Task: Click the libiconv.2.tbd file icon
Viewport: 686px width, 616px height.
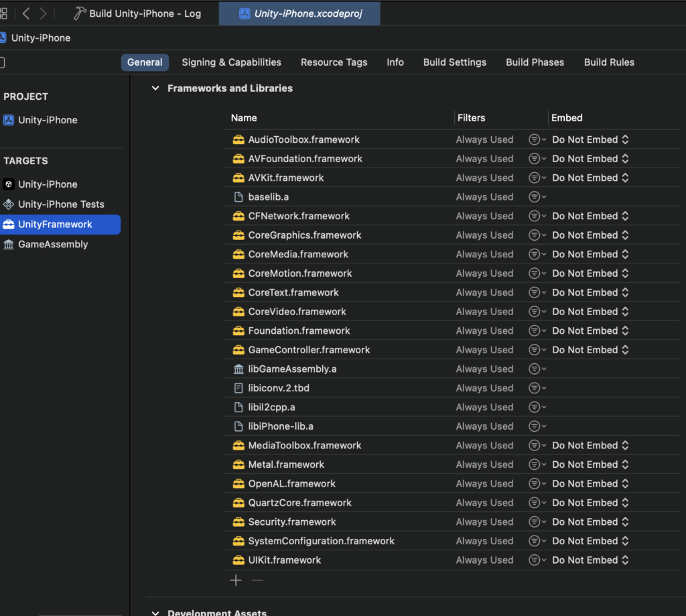Action: click(238, 388)
